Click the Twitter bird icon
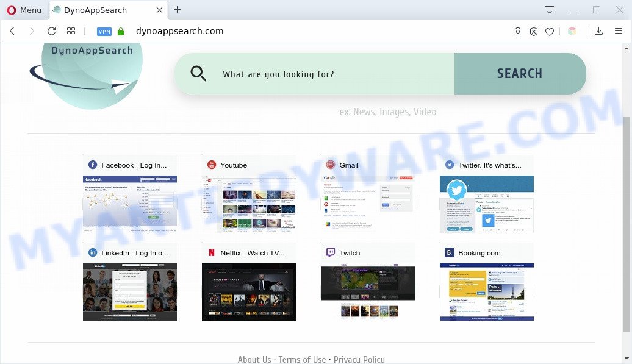This screenshot has height=364, width=632. coord(450,165)
